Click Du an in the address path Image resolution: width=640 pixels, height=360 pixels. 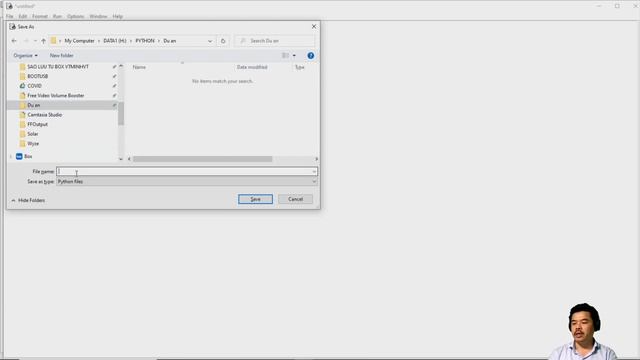point(170,41)
